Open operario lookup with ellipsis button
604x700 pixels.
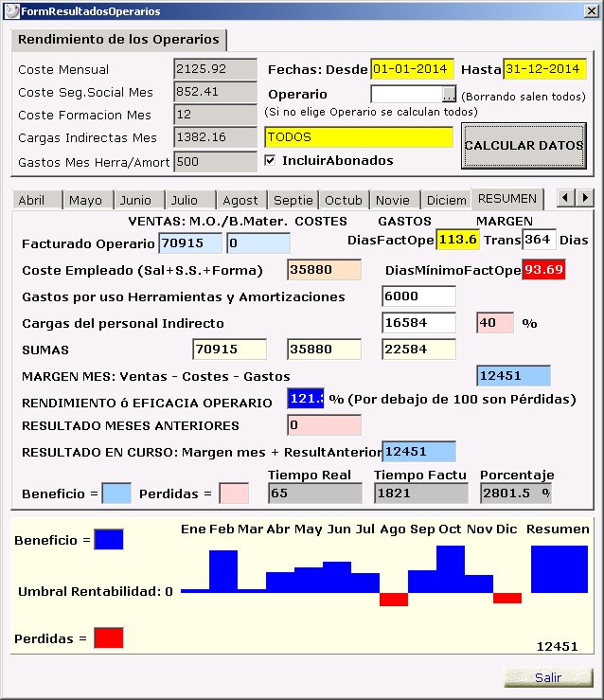tap(449, 94)
